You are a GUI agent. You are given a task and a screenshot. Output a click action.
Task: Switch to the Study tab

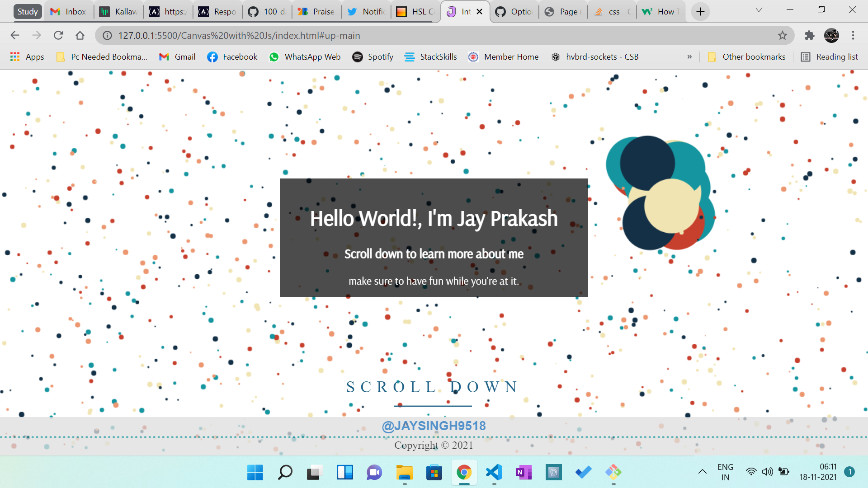[x=27, y=11]
